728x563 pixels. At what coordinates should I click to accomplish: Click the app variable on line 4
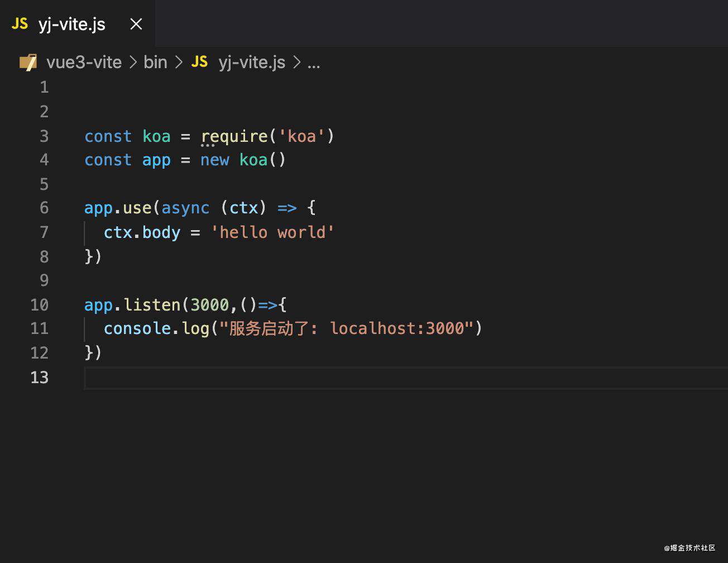(156, 161)
